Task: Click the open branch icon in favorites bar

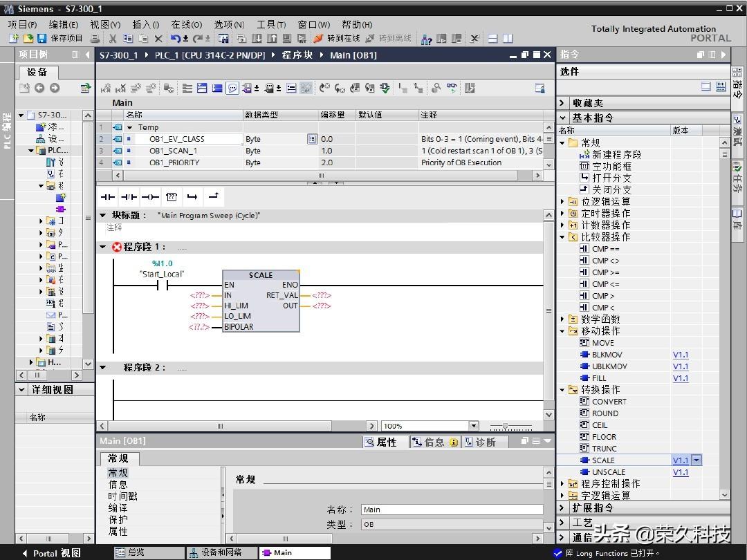Action: coord(192,197)
